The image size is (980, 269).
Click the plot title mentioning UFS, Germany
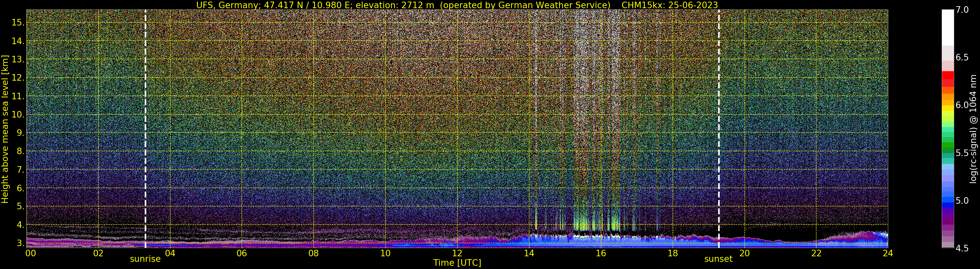[457, 5]
